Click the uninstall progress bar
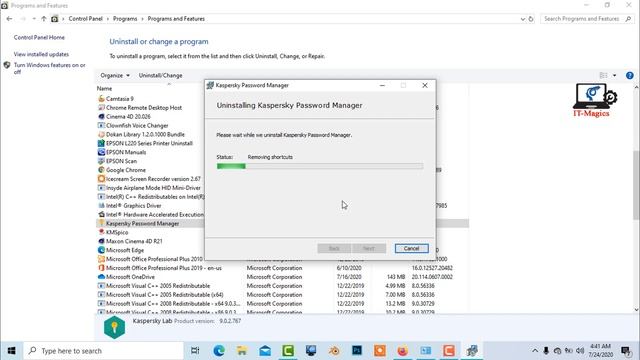Viewport: 640px width, 360px height. coord(320,166)
